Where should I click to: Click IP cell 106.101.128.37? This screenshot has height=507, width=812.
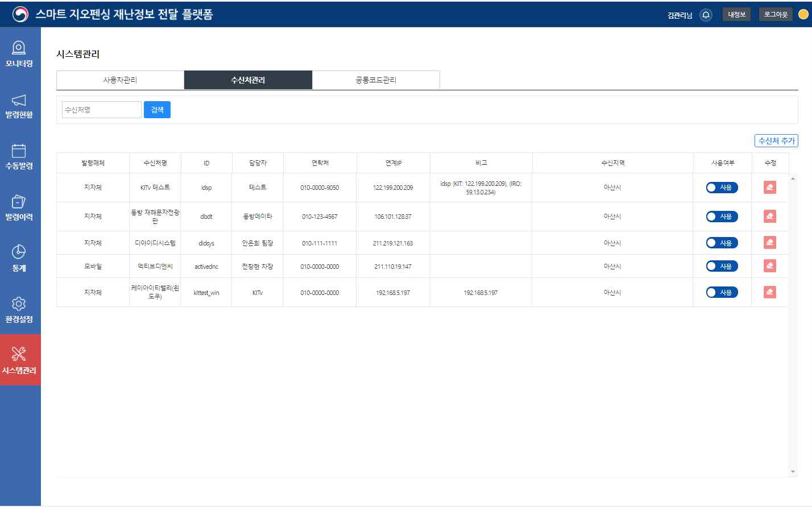point(393,217)
